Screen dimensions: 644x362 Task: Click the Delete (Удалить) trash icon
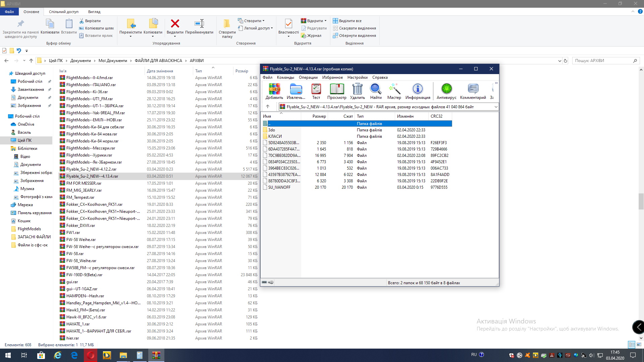tap(357, 89)
